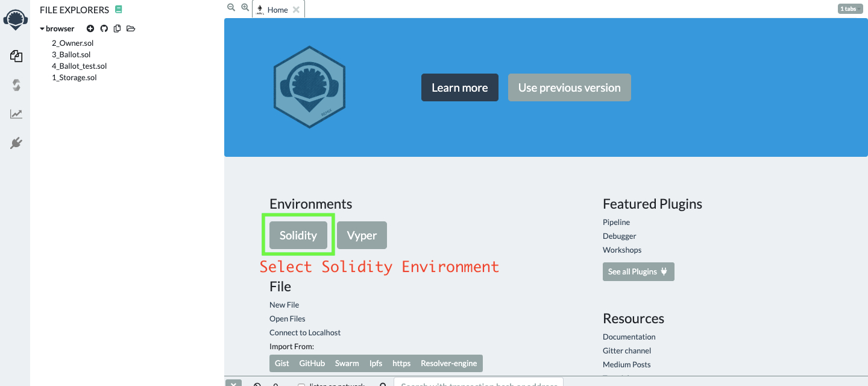Zoom in with the plus magnifier icon

[x=245, y=7]
